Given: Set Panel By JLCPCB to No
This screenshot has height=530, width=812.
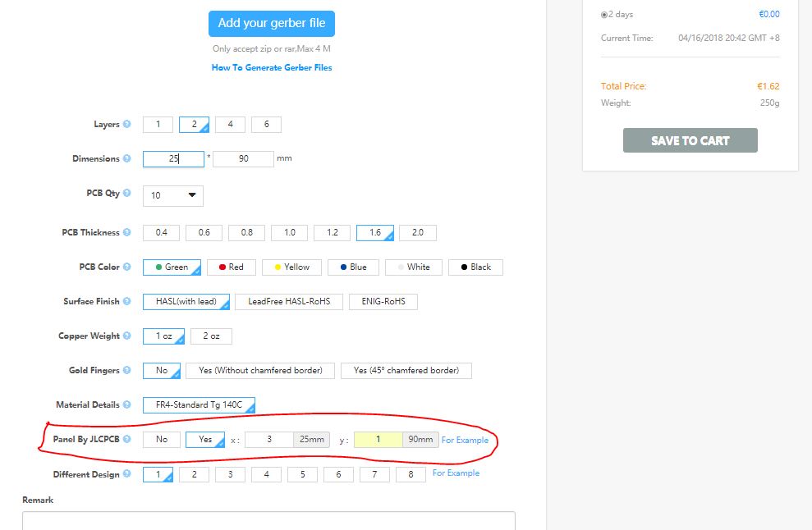Looking at the screenshot, I should [x=162, y=440].
